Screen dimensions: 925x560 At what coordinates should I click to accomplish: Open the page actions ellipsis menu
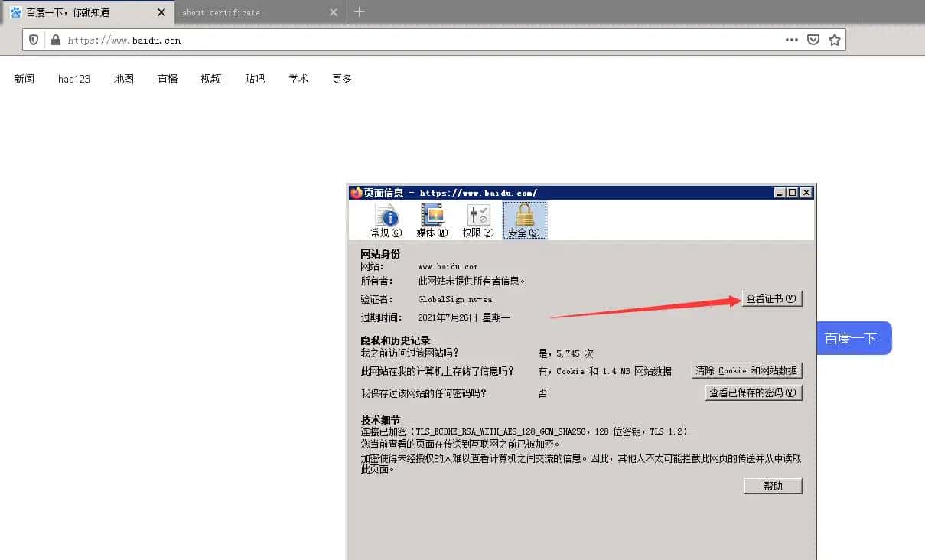(791, 40)
